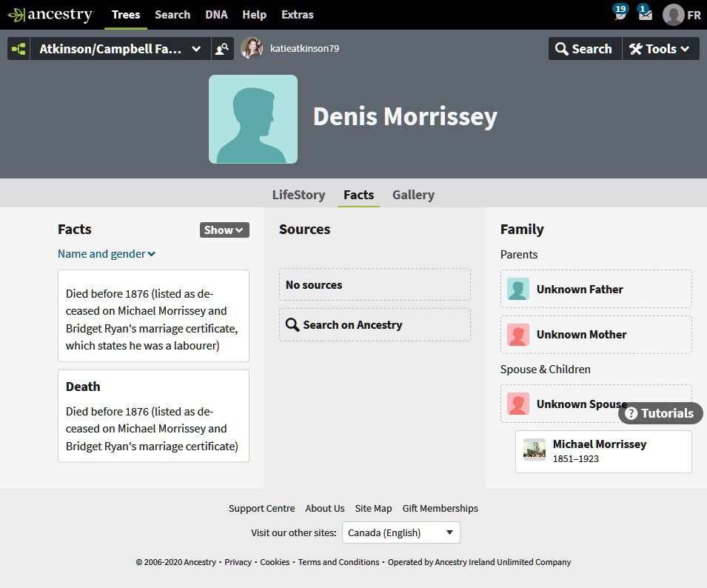The width and height of the screenshot is (707, 588).
Task: Click the Denis Morrissey name heading
Action: coord(405,117)
